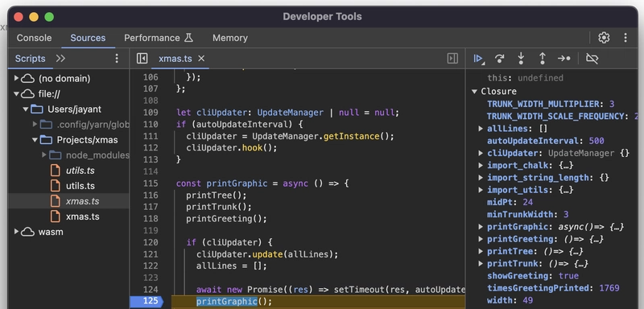Click the 'this: undefined' scope entry
This screenshot has height=309, width=644.
525,78
